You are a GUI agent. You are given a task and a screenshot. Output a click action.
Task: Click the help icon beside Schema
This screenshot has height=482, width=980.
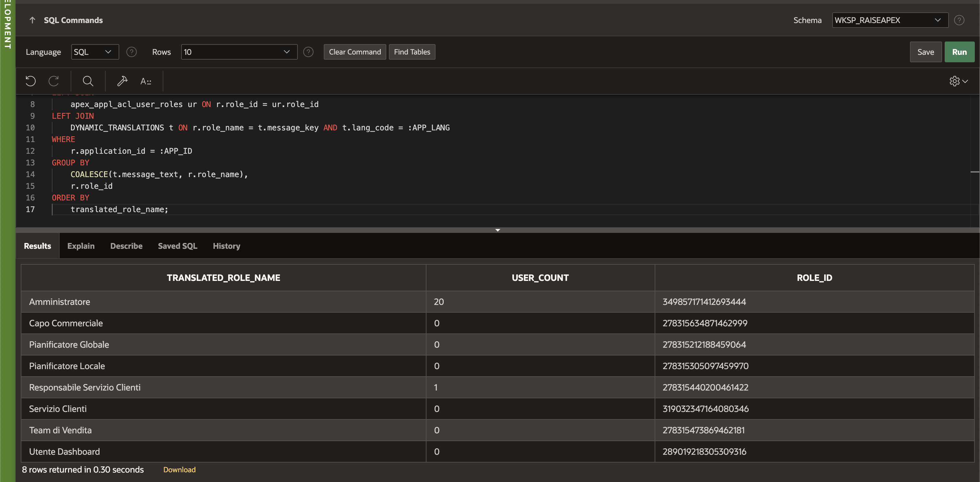click(x=959, y=20)
